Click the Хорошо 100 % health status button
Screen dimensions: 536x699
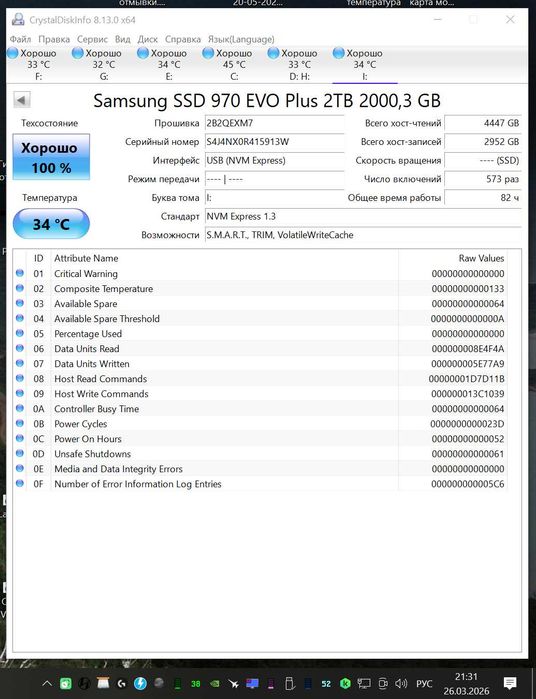51,157
